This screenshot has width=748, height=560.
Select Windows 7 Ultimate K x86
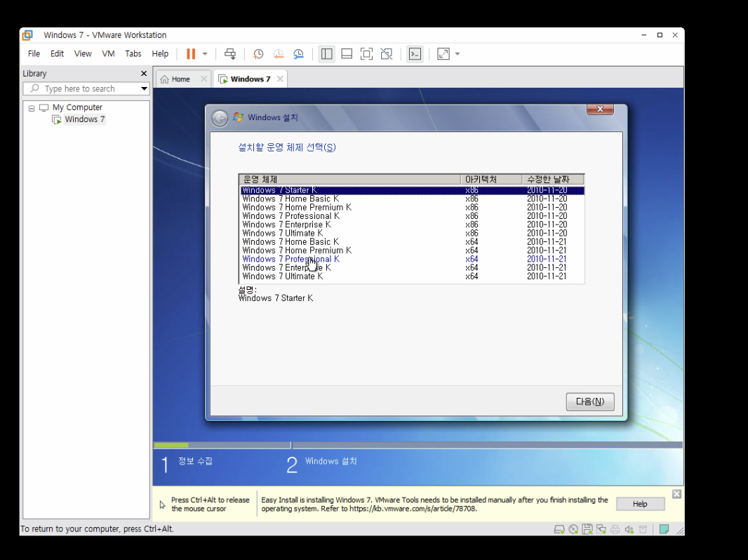(x=412, y=233)
